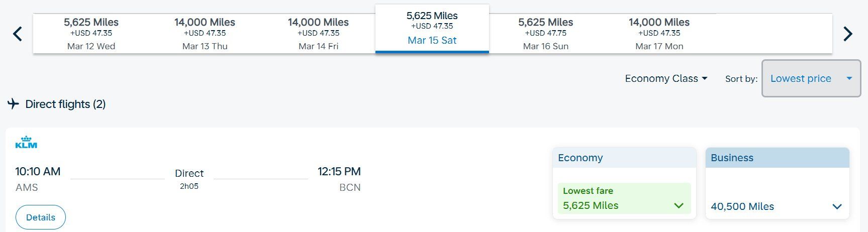This screenshot has height=232, width=868.
Task: Click the airplane icon beside Direct flights
Action: [x=13, y=104]
